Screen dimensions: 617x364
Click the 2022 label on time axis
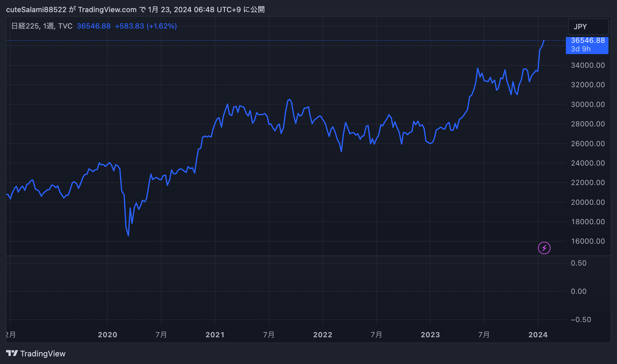(x=323, y=335)
